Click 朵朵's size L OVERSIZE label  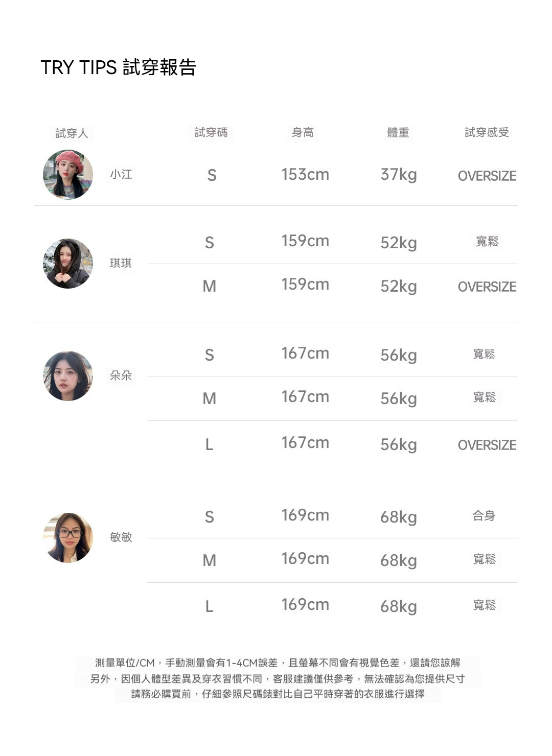[x=487, y=445]
